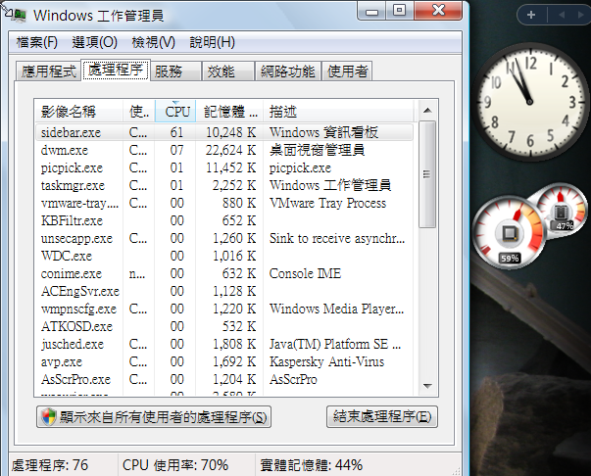Screen dimensions: 591x476
Task: Sort by 使.. user name column header
Action: coord(139,112)
